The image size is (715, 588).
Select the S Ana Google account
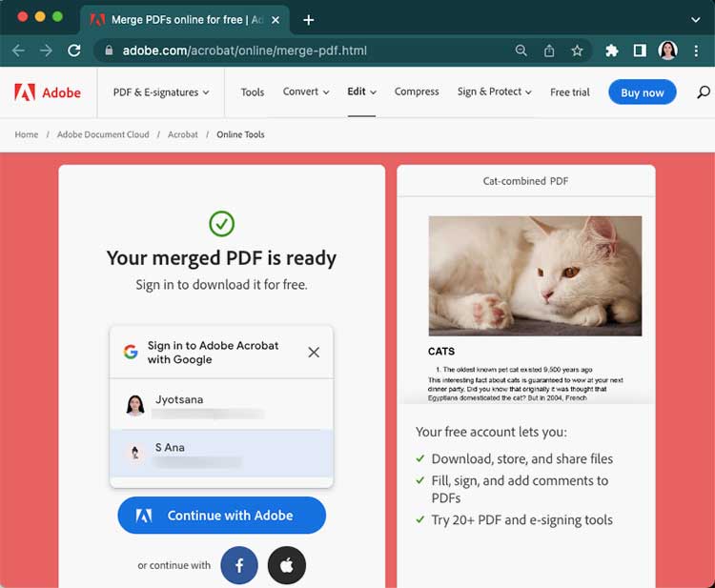click(x=221, y=453)
